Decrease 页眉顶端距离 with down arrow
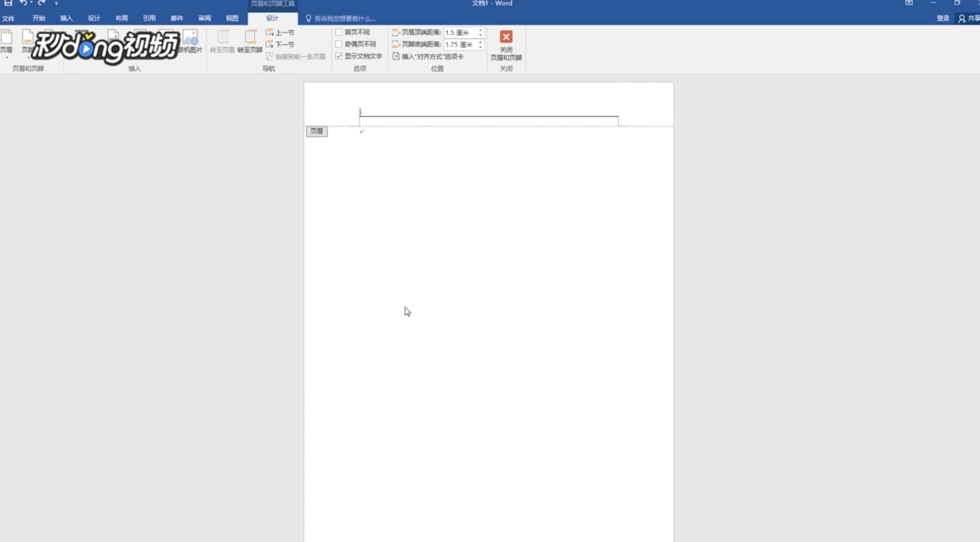Image resolution: width=980 pixels, height=542 pixels. coord(481,35)
